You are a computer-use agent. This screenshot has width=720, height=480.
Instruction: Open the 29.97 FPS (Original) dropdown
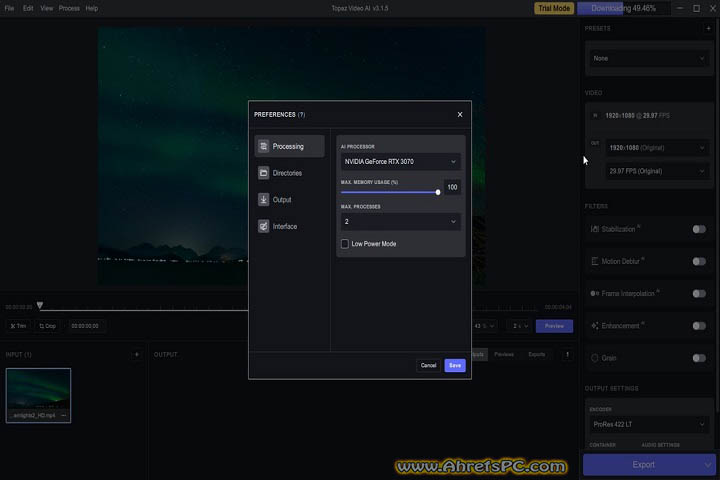[656, 171]
